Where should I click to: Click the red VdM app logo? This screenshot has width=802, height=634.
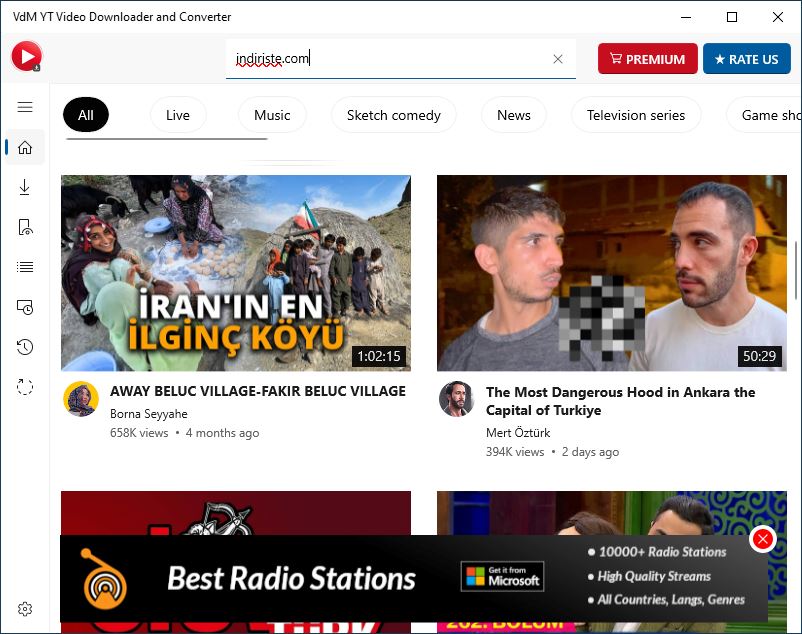point(27,56)
